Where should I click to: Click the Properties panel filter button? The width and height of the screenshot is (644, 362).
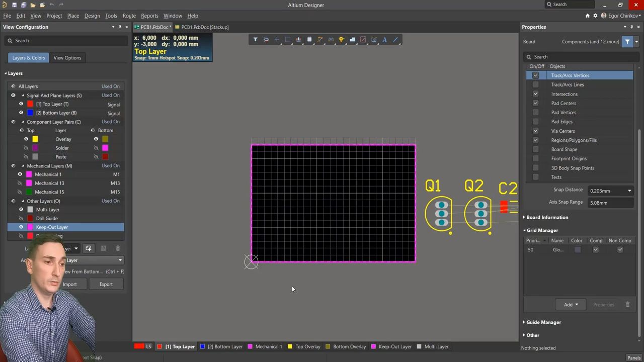627,42
